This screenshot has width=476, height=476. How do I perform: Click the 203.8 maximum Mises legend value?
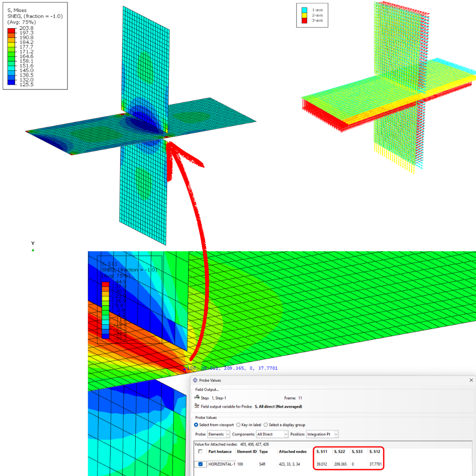pos(26,28)
